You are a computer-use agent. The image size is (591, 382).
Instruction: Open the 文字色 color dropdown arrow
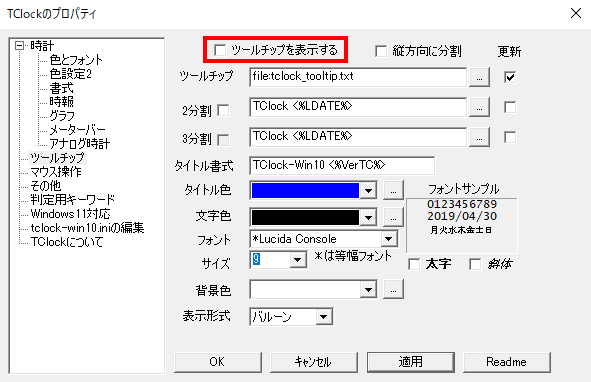point(368,217)
